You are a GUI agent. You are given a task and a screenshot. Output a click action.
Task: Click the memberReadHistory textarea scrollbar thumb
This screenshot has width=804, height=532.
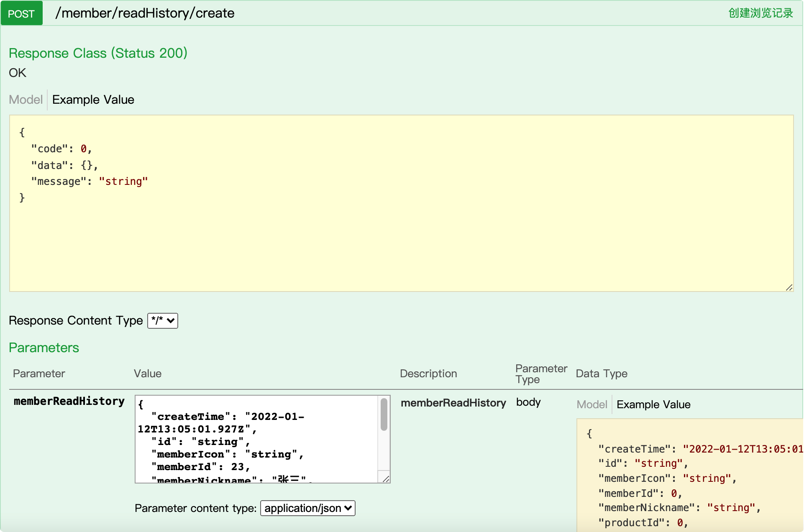pyautogui.click(x=384, y=414)
